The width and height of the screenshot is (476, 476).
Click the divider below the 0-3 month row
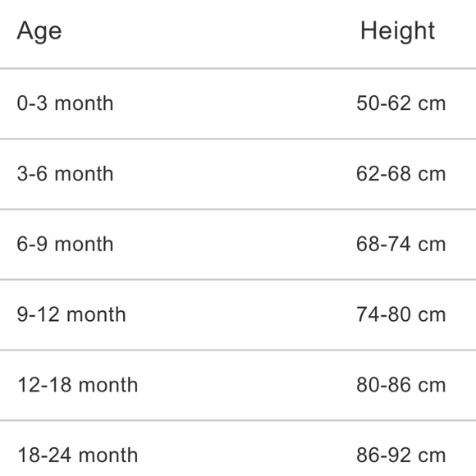pyautogui.click(x=238, y=139)
